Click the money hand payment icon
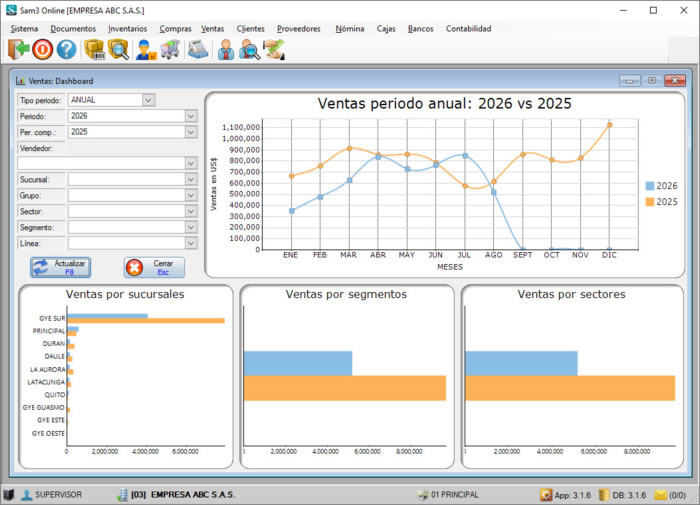Viewport: 700px width, 505px height. tap(274, 49)
